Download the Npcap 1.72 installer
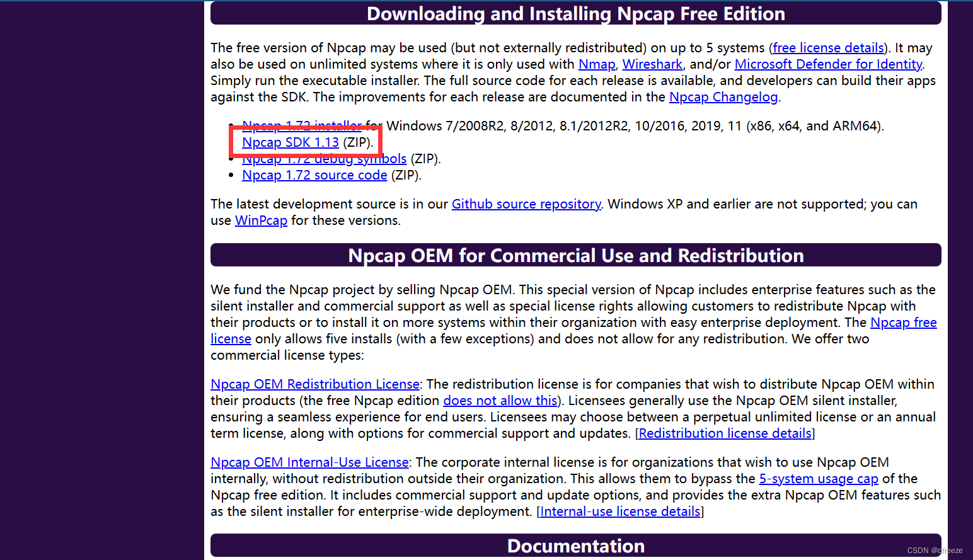The width and height of the screenshot is (973, 560). click(301, 125)
